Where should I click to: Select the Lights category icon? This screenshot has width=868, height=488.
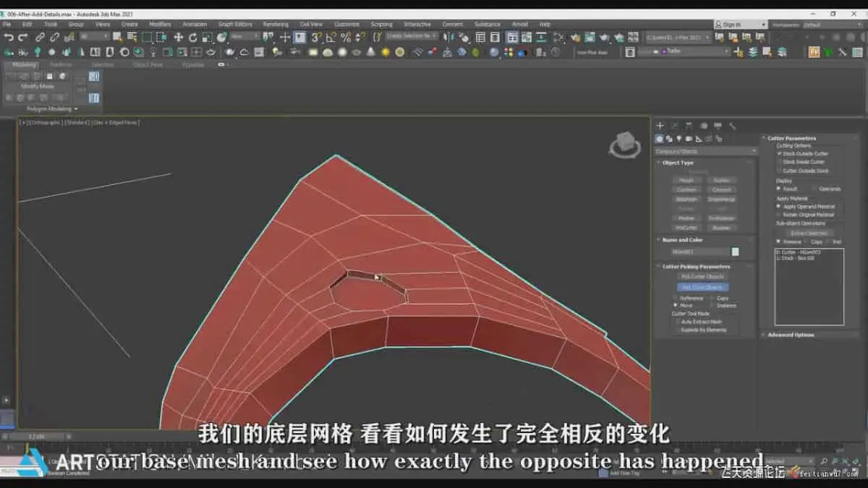point(678,139)
